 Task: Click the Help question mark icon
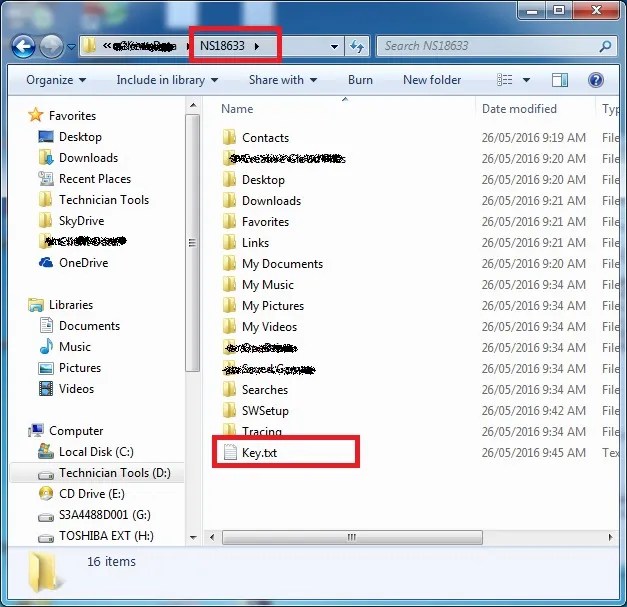point(596,80)
